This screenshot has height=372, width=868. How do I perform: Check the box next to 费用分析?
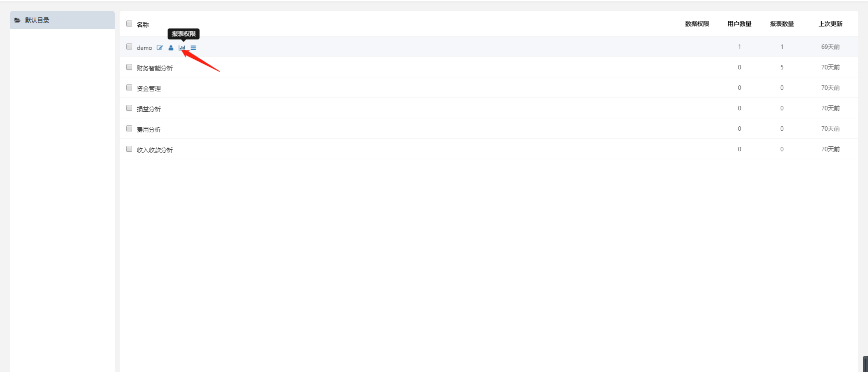(x=129, y=128)
